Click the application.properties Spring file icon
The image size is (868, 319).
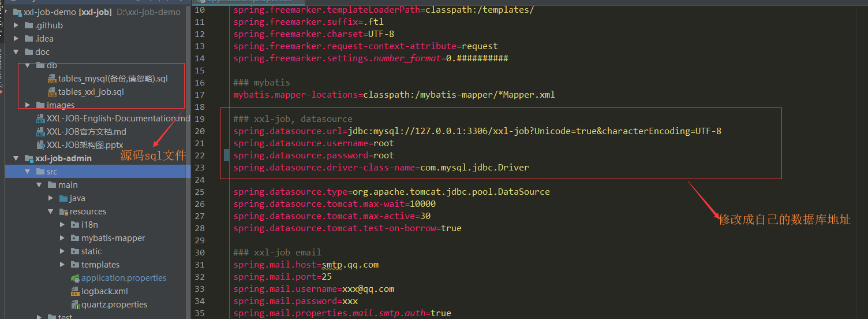(x=75, y=278)
